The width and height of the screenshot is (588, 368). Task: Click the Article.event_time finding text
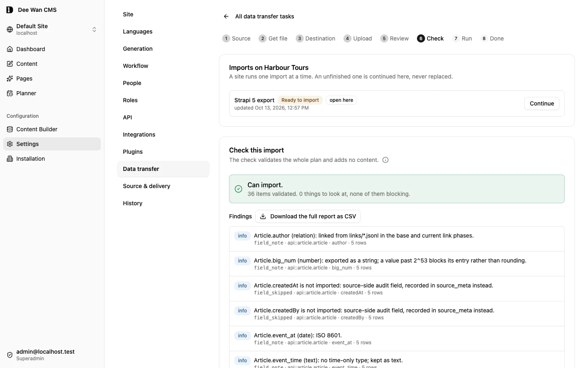pyautogui.click(x=328, y=360)
